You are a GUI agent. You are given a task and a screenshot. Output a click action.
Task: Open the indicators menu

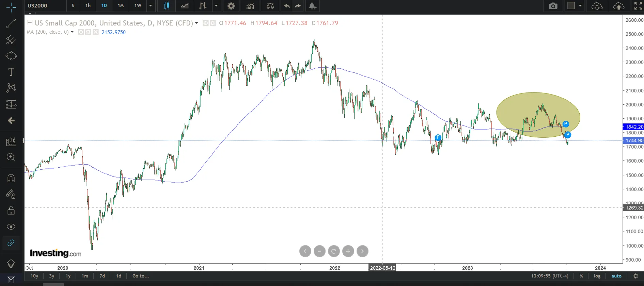(x=250, y=6)
